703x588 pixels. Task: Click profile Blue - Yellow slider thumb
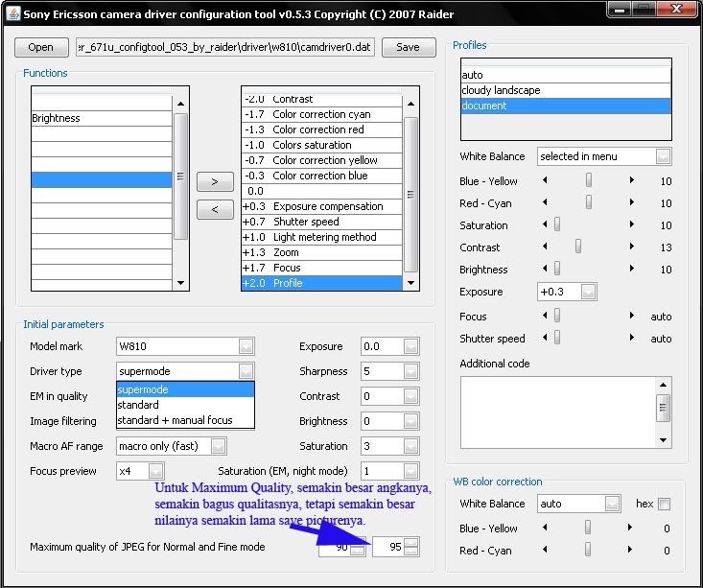click(589, 180)
